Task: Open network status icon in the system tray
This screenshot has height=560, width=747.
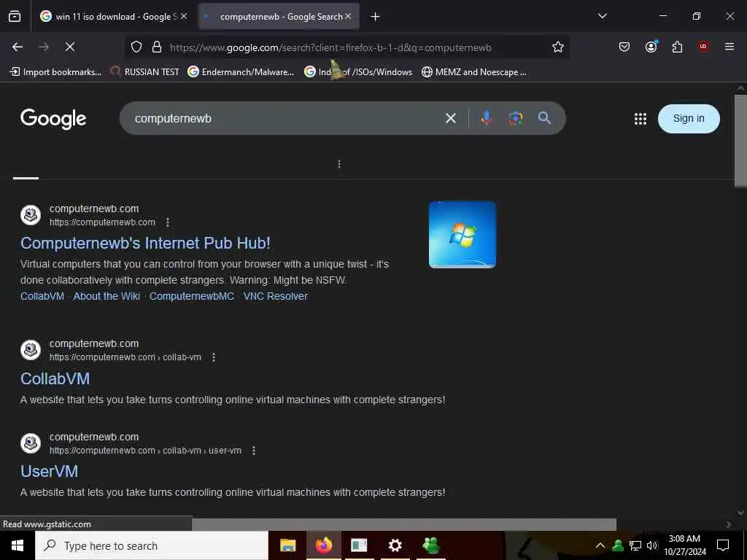Action: tap(635, 545)
